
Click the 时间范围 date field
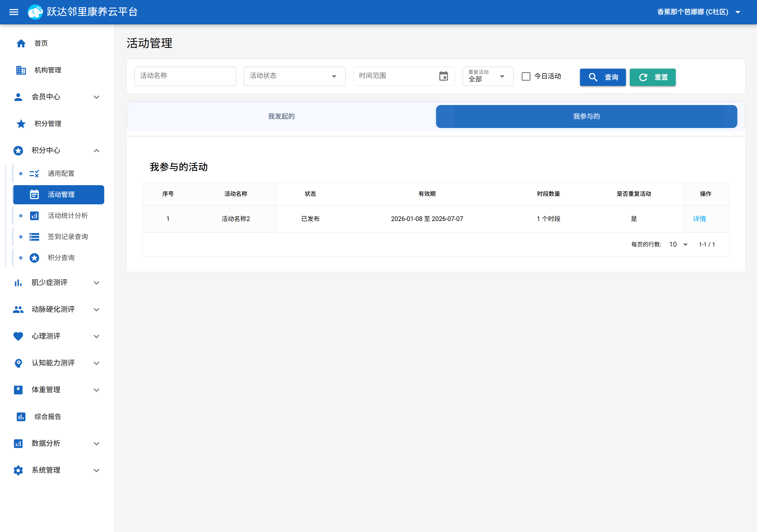coord(404,76)
